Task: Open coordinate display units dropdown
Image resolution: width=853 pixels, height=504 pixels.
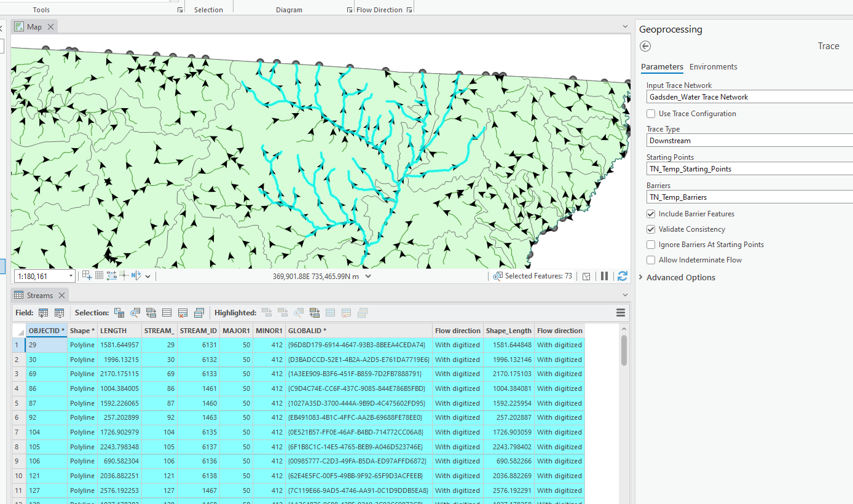Action: pos(368,277)
